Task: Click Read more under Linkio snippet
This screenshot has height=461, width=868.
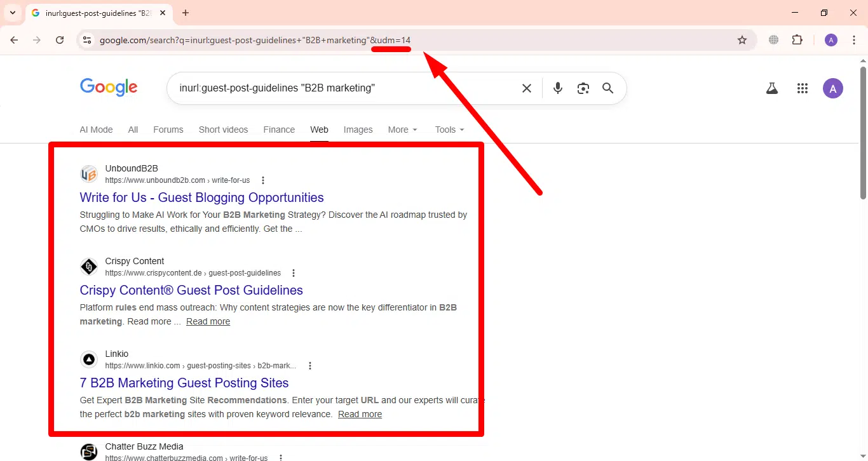Action: click(x=360, y=414)
